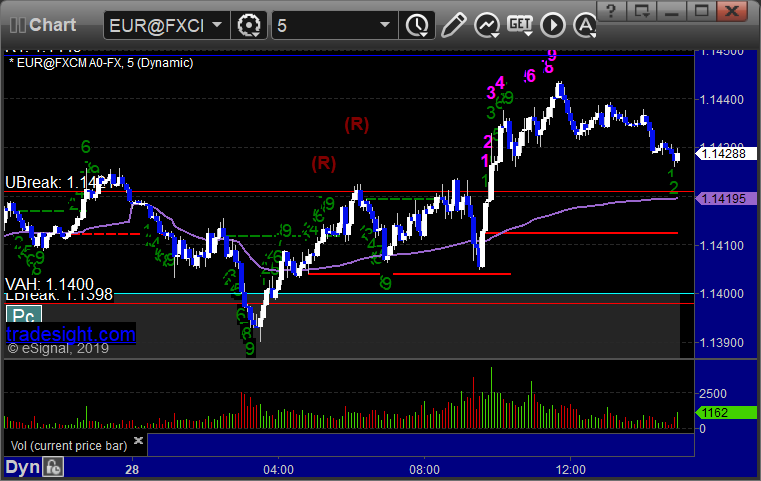Click the symbol link gear icon

point(249,25)
